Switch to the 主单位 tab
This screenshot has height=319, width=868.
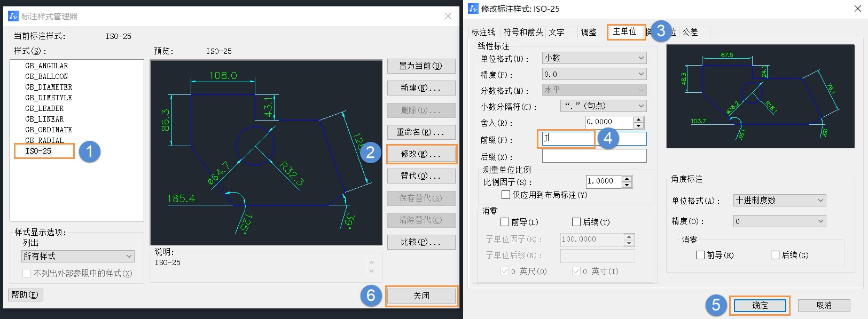(x=624, y=31)
